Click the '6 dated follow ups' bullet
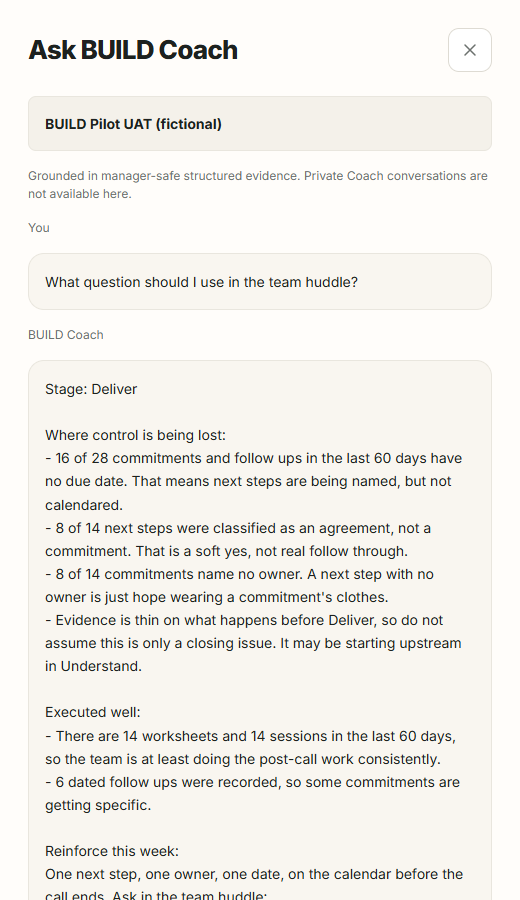 [253, 794]
